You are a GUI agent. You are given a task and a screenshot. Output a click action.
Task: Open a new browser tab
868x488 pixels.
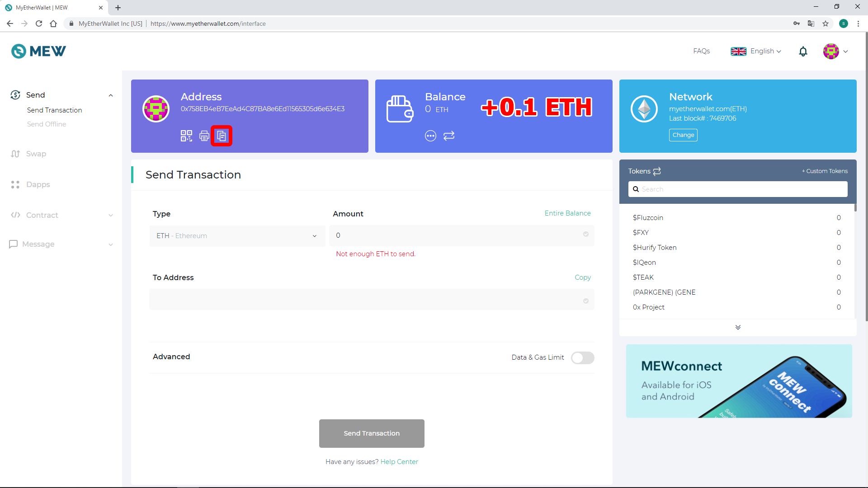(118, 8)
